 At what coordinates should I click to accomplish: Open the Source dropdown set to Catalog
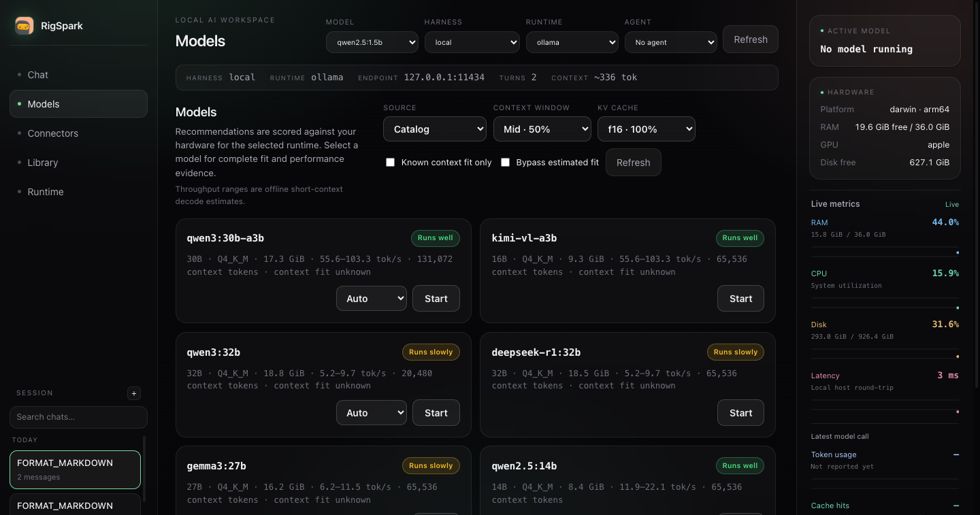click(435, 129)
